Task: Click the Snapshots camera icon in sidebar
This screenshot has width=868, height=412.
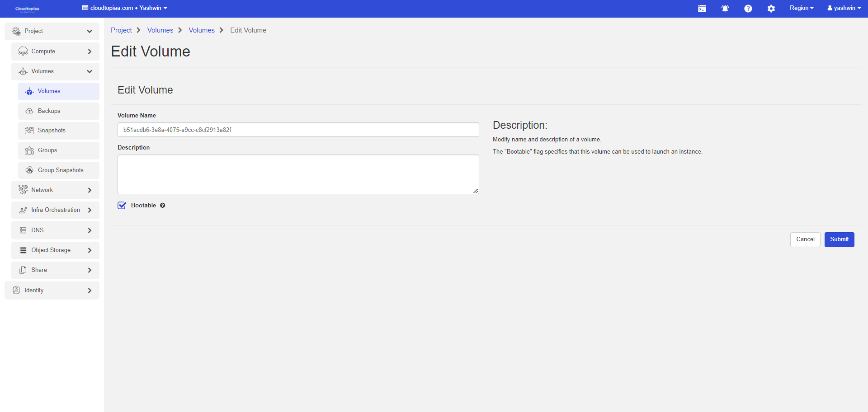Action: [29, 131]
